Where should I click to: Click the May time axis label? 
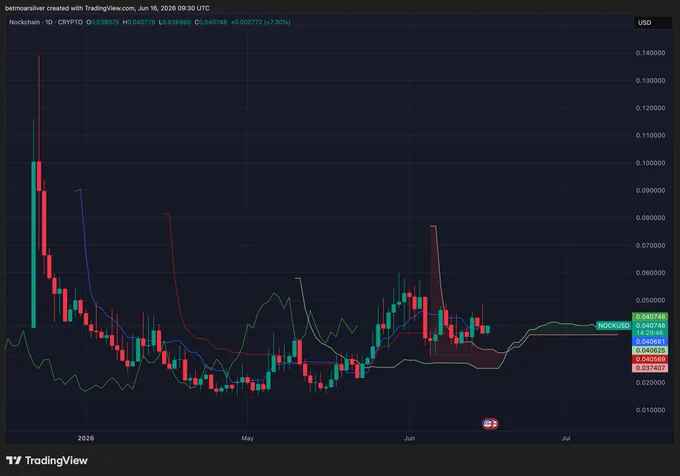pyautogui.click(x=247, y=438)
